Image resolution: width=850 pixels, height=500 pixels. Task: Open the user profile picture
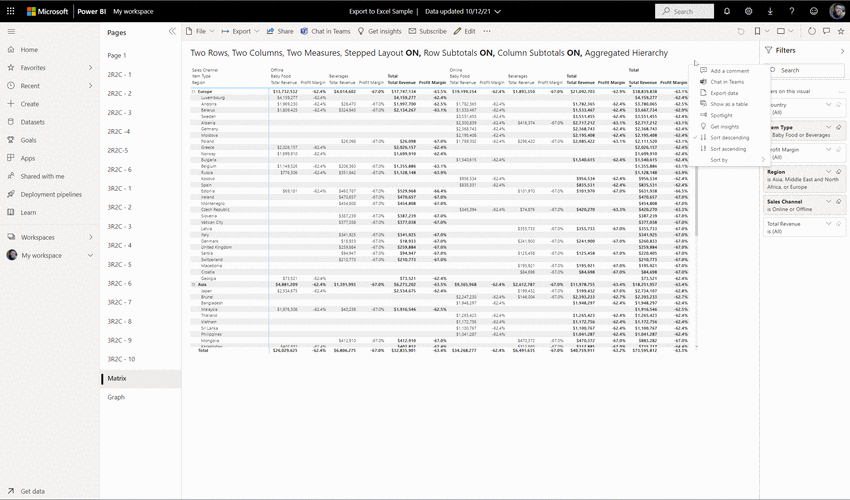[x=837, y=11]
